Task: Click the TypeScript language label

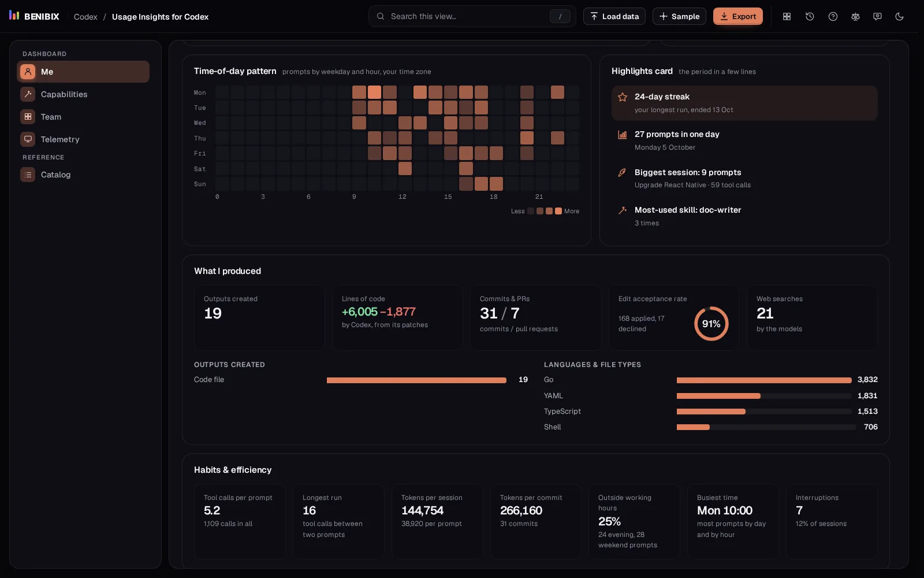Action: click(x=562, y=412)
